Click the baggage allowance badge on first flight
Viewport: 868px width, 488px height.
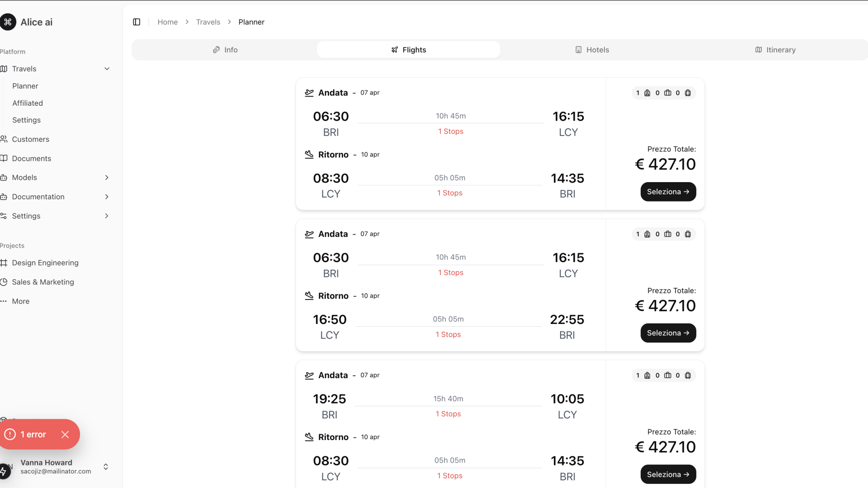[663, 93]
